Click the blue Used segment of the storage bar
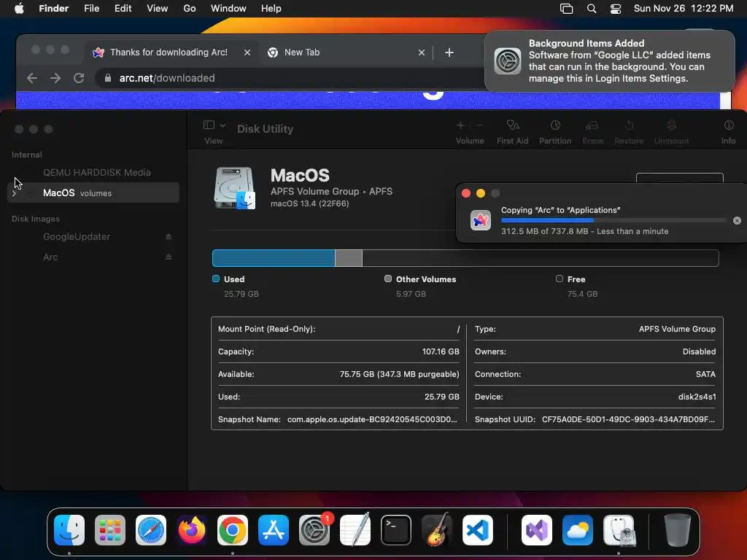Screen dimensions: 747x560 pos(274,258)
